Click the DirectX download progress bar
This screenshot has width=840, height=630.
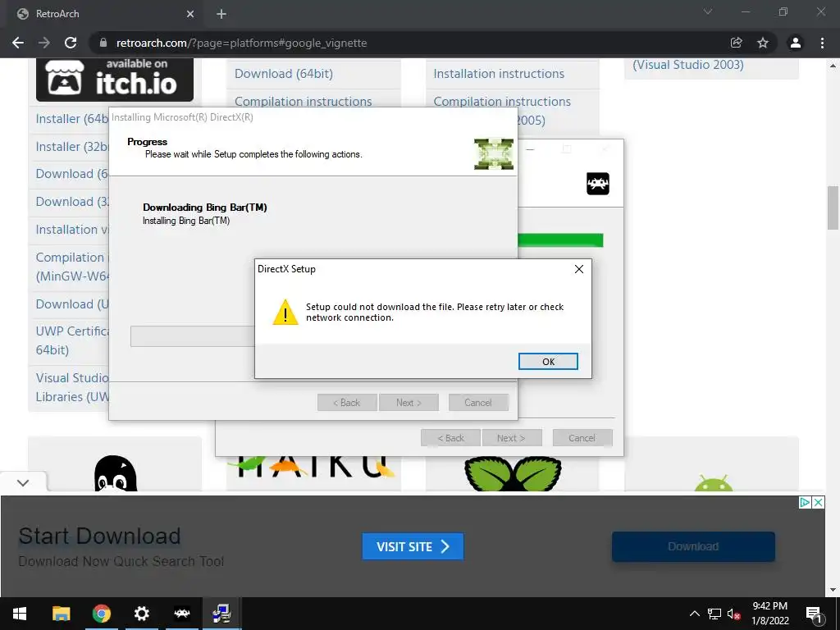(192, 336)
